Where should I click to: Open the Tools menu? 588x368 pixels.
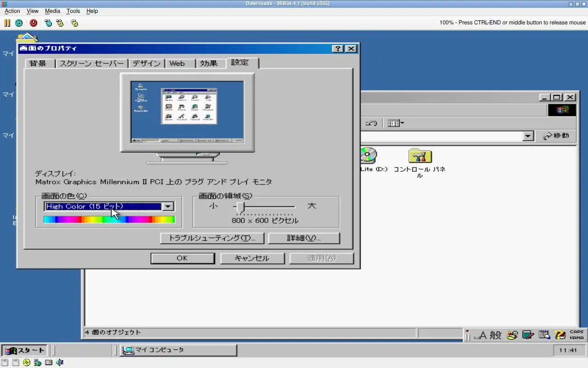73,11
